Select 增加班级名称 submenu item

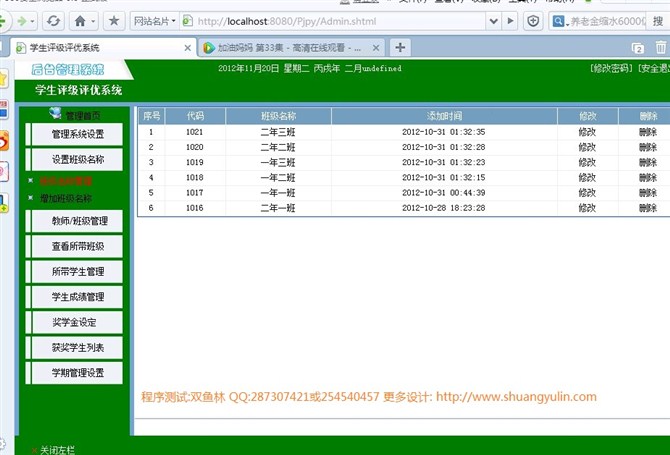pos(66,198)
